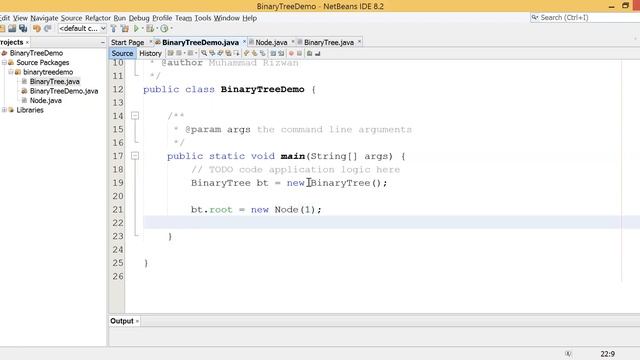
Task: Click the Open Project icon in toolbar
Action: click(12, 29)
